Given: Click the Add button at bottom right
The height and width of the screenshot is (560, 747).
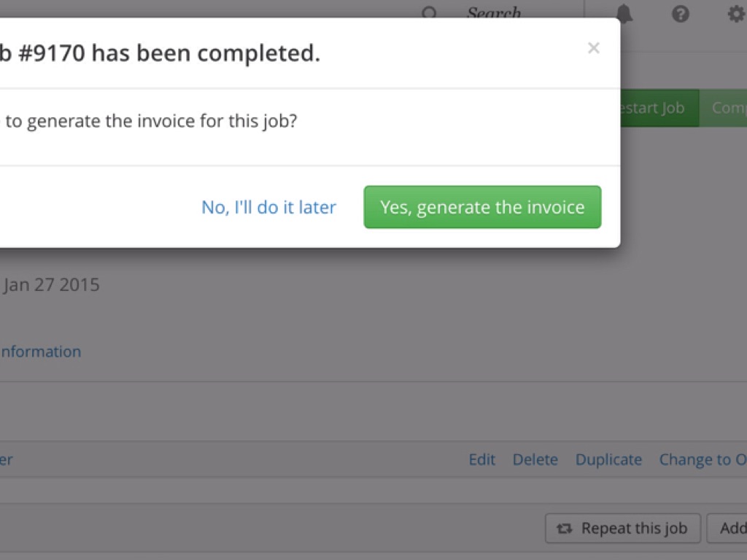Looking at the screenshot, I should (729, 529).
